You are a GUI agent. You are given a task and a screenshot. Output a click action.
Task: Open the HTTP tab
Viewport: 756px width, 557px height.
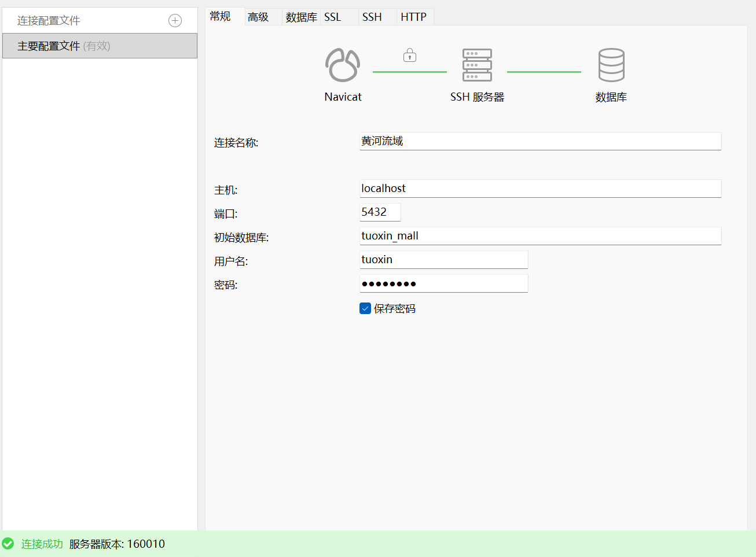tap(414, 17)
